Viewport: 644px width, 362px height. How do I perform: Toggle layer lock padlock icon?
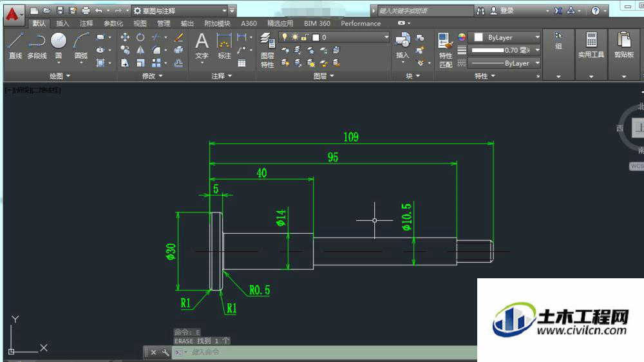point(305,37)
